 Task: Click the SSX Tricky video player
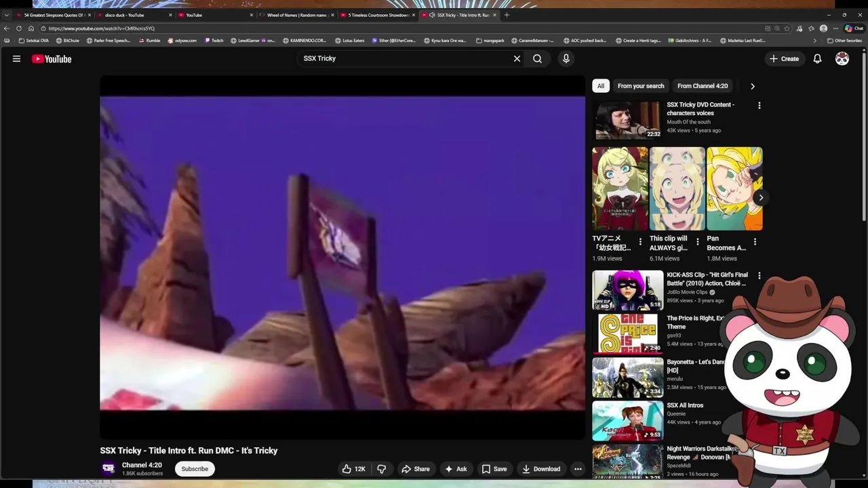pyautogui.click(x=342, y=257)
